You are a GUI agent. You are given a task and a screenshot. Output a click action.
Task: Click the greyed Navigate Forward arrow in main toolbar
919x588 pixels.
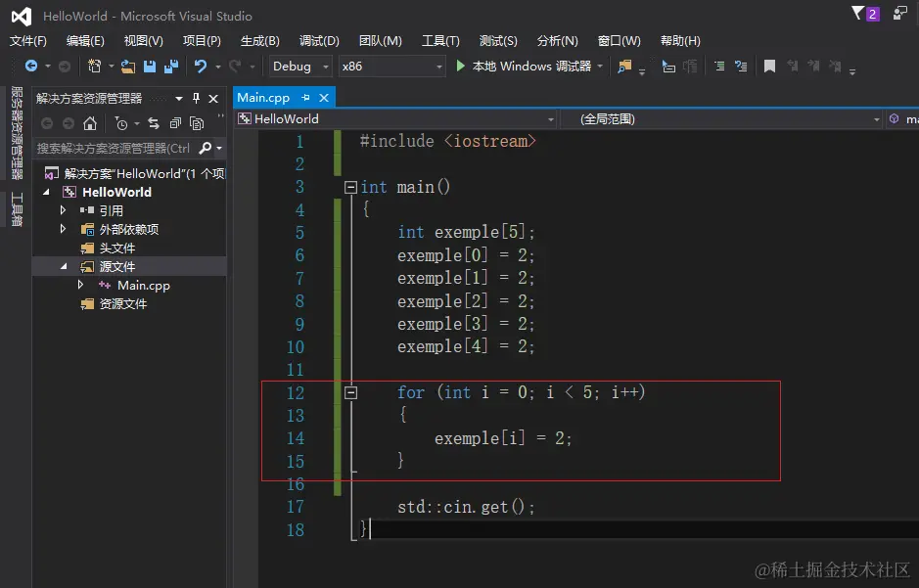pyautogui.click(x=65, y=67)
